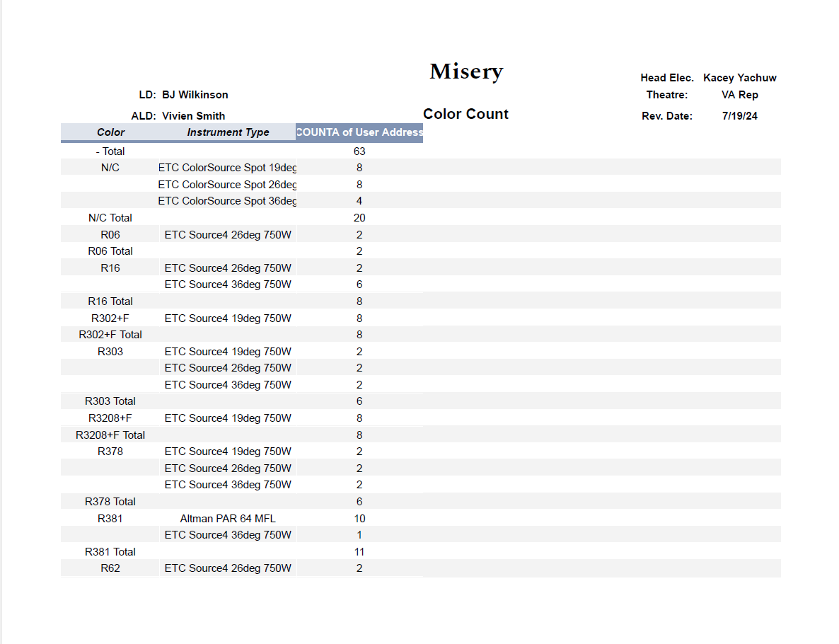Select the Misery title text
839x644 pixels.
466,71
